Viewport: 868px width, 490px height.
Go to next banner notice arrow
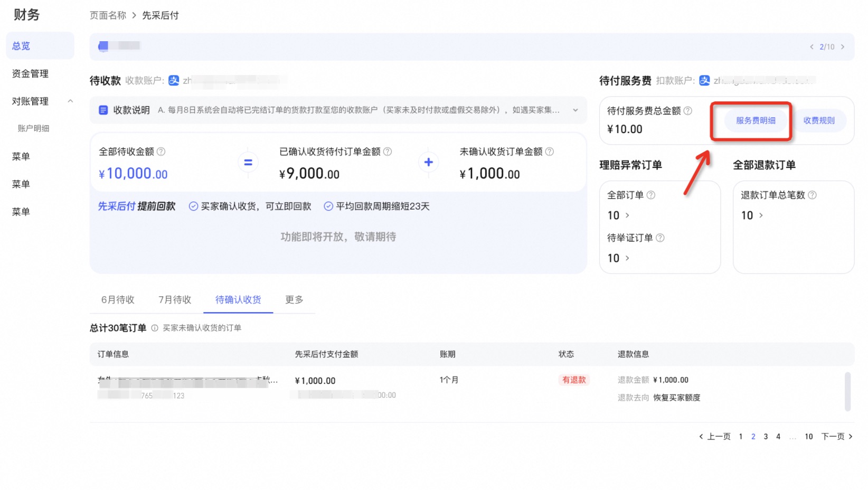click(843, 47)
